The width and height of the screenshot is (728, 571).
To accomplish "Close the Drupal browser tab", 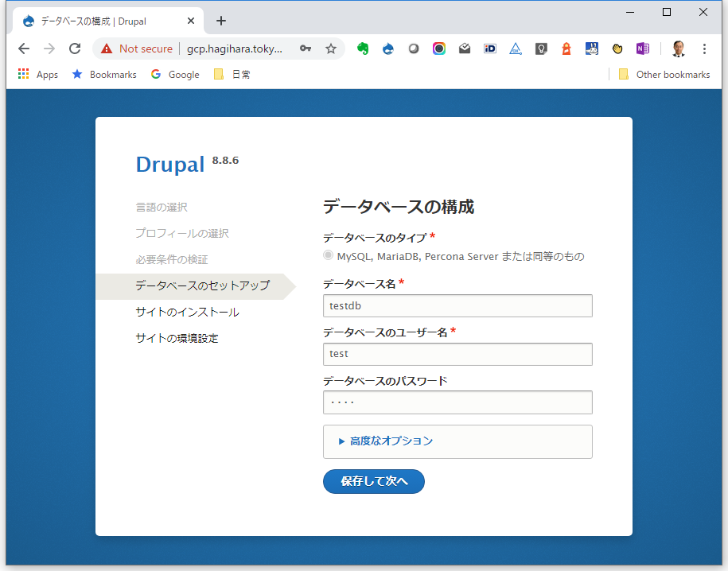I will click(x=191, y=21).
